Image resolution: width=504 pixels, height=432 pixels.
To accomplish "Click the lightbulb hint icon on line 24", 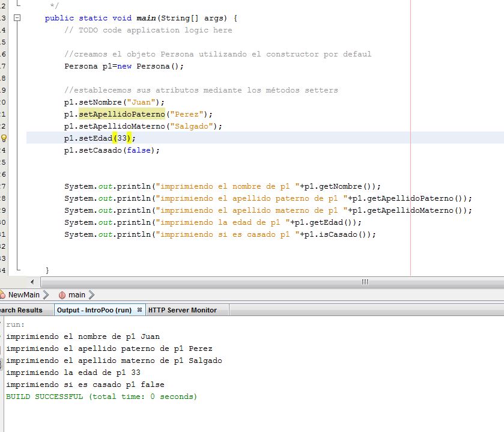I will point(4,138).
